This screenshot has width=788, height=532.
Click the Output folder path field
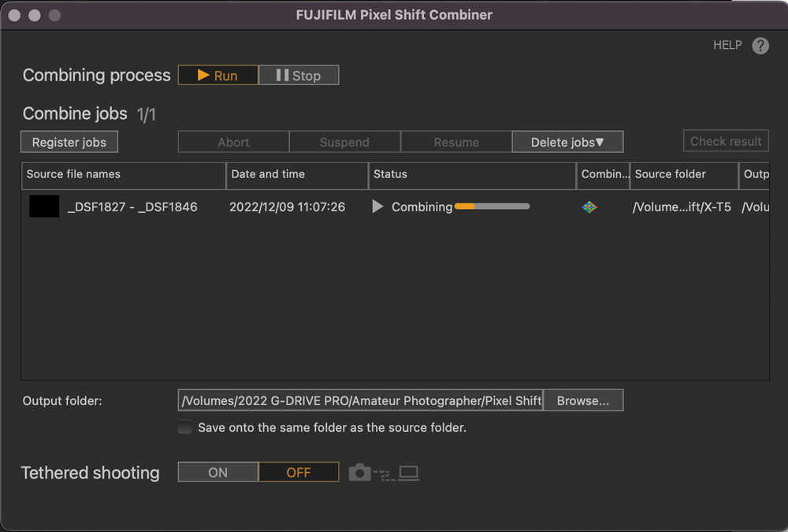(360, 400)
